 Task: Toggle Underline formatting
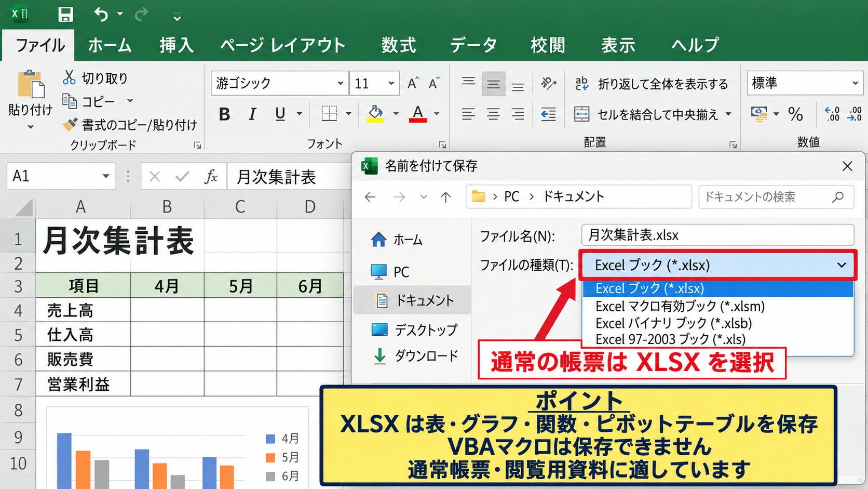tap(280, 114)
